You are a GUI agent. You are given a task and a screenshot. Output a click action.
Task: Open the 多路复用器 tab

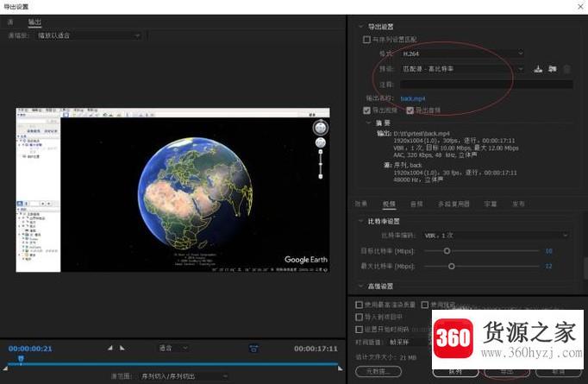point(454,205)
